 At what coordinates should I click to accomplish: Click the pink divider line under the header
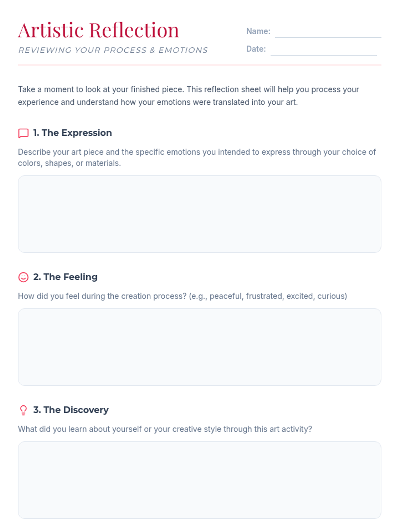click(199, 65)
